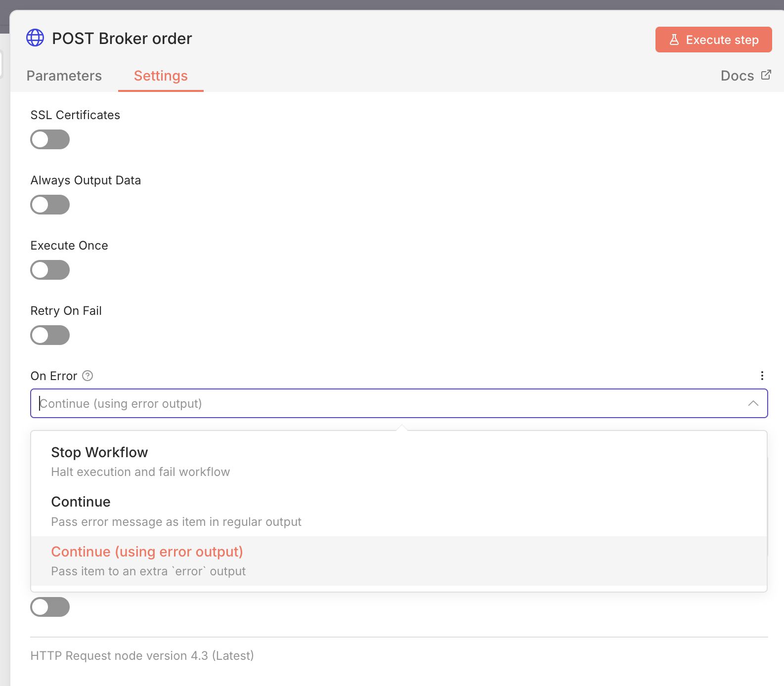Screen dimensions: 784x686
Task: Open the Docs link
Action: tap(737, 76)
